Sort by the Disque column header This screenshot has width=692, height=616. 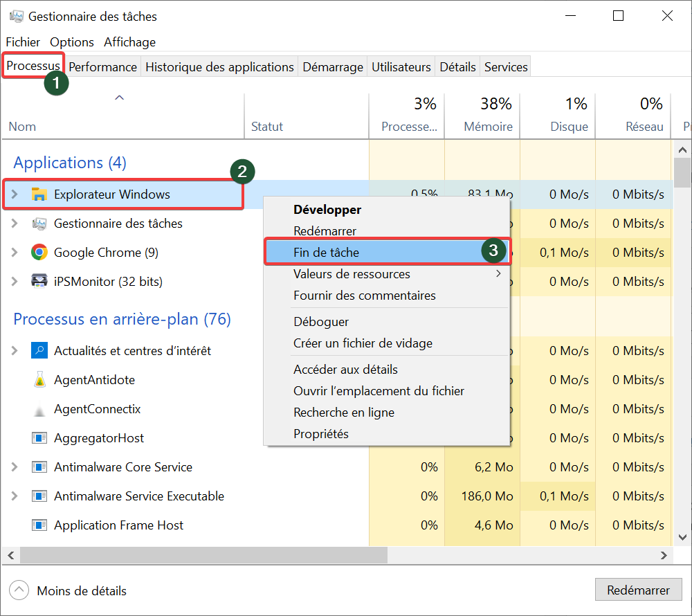tap(557, 116)
